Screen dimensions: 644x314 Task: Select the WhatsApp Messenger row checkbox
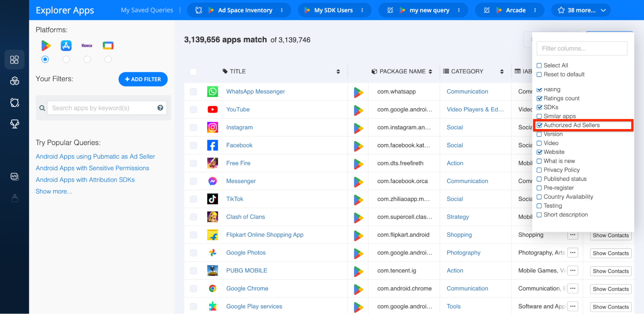(193, 92)
